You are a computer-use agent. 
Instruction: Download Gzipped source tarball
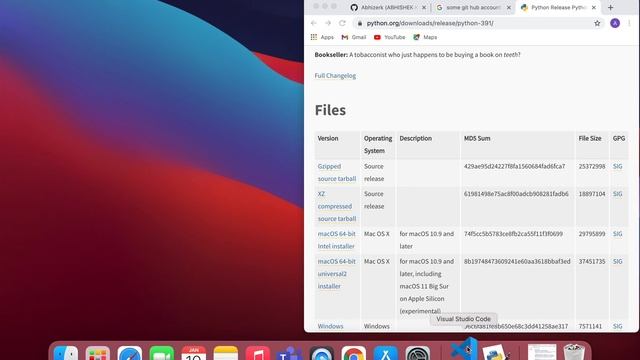tap(337, 172)
